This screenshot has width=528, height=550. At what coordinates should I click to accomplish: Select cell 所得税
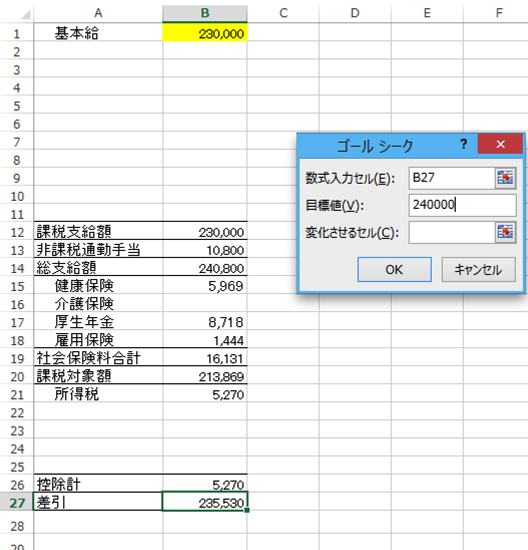coord(98,394)
